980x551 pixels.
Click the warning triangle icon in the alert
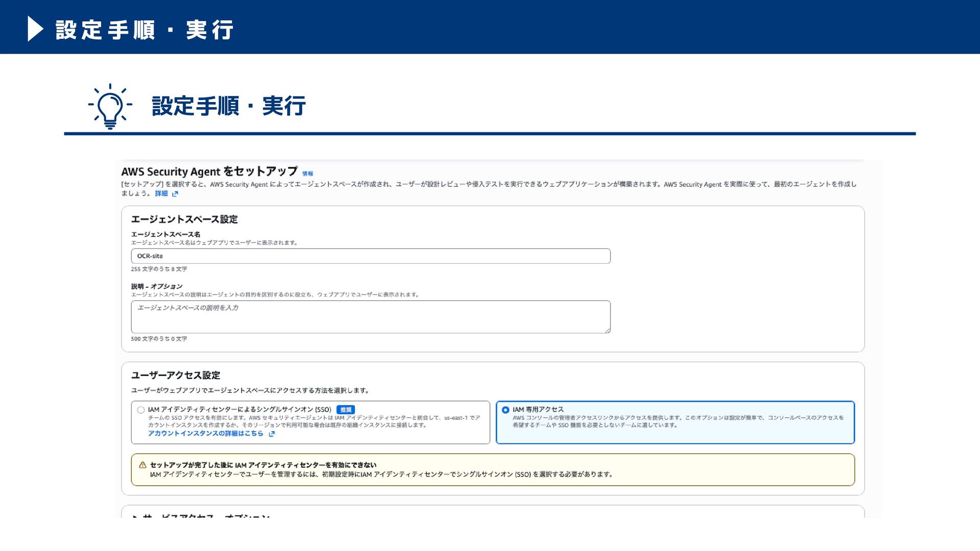tap(143, 465)
